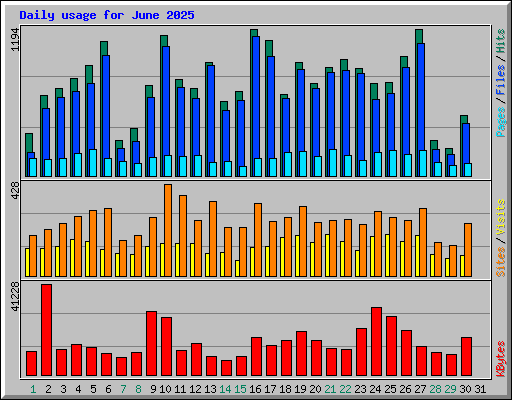Viewport: 512px width, 400px height.
Task: Click the red KBytes bar for day 24
Action: [x=377, y=342]
